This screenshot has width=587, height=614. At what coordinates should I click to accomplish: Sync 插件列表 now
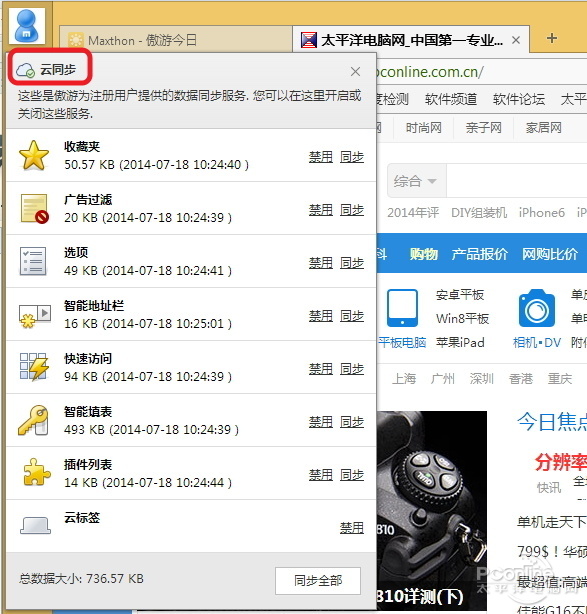click(x=352, y=475)
